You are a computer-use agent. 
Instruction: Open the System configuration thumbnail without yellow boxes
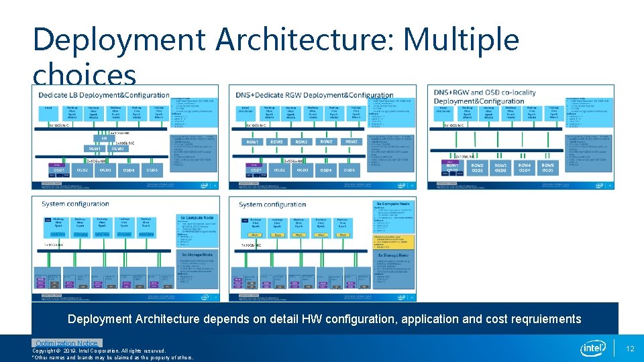pyautogui.click(x=125, y=249)
